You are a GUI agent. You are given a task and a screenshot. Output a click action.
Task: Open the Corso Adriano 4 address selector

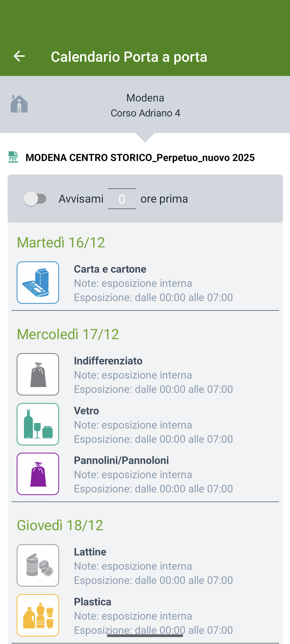pos(145,113)
